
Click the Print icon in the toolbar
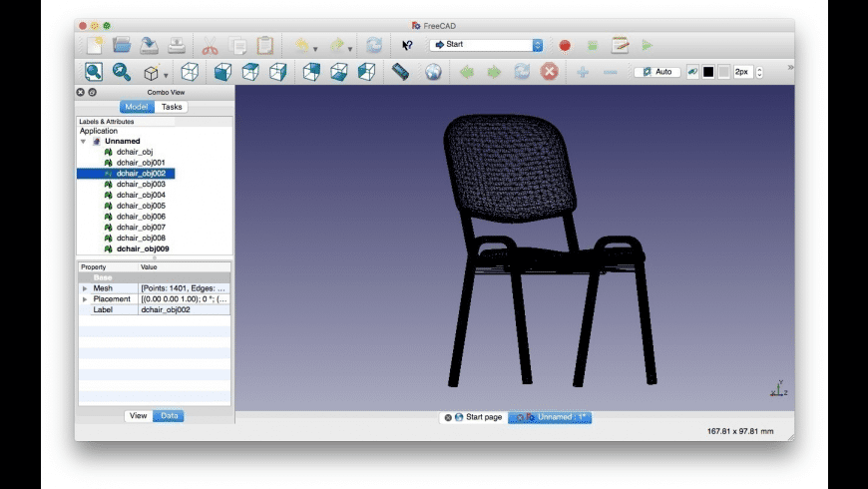pyautogui.click(x=177, y=45)
